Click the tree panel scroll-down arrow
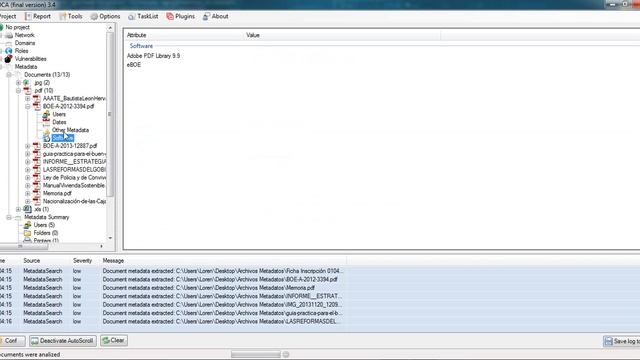Screen dimensions: 640x360 [110, 238]
